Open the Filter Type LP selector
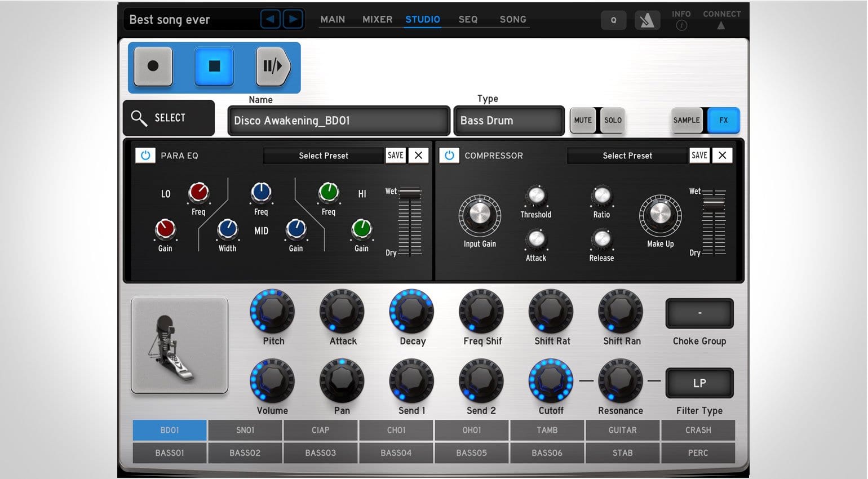868x479 pixels. 699,383
